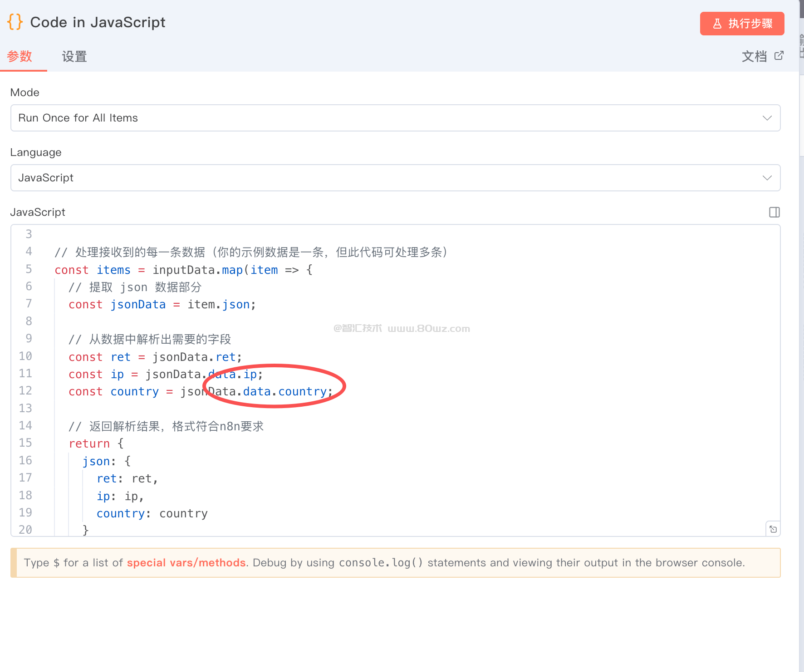Open the Language dropdown showing JavaScript
Screen dimensions: 804x672
tap(395, 178)
